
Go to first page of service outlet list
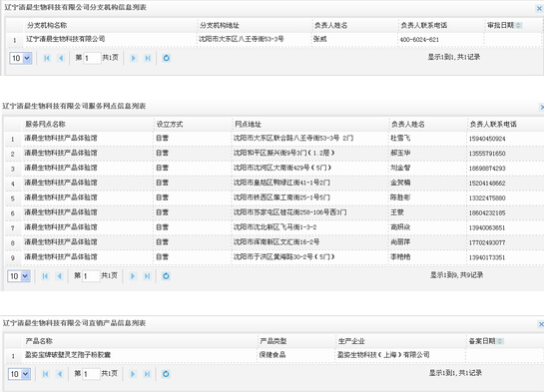point(45,276)
